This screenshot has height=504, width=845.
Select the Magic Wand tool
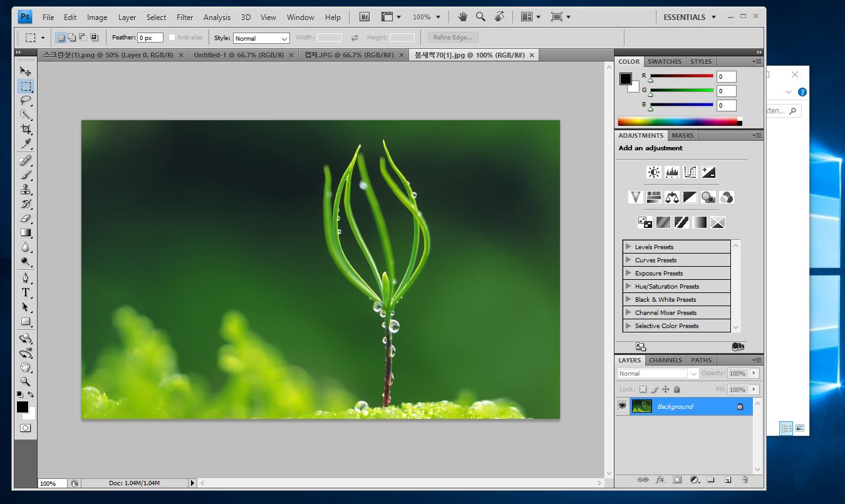26,115
